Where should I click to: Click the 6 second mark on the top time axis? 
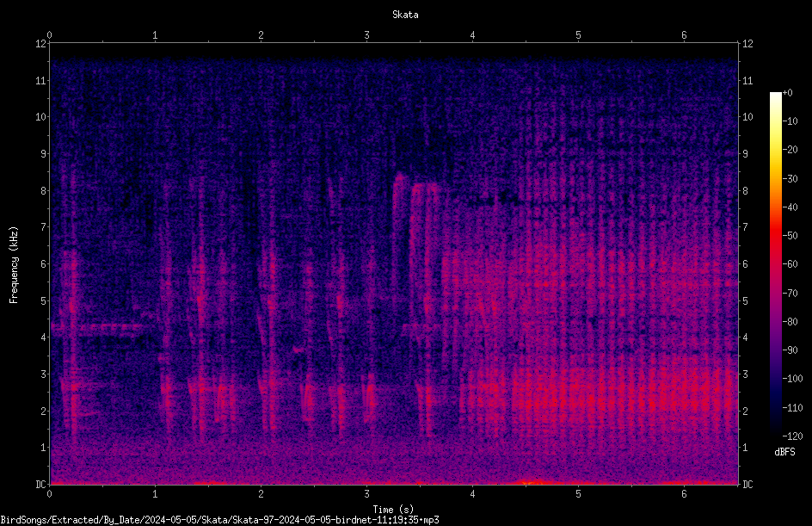tap(684, 35)
